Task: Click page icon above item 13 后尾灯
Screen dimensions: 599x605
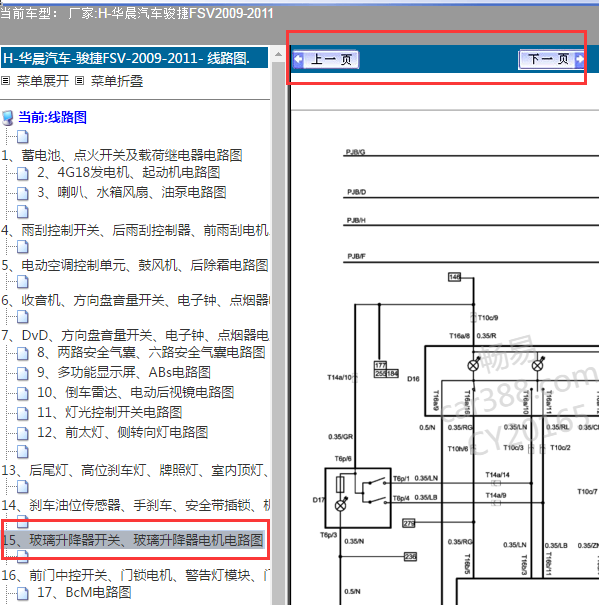Action: 22,451
